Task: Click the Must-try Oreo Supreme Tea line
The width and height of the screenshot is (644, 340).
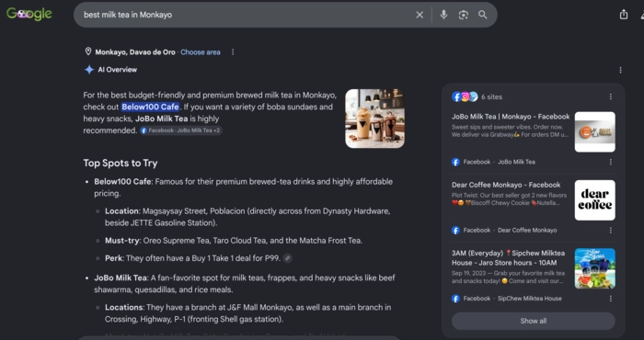Action: tap(234, 241)
